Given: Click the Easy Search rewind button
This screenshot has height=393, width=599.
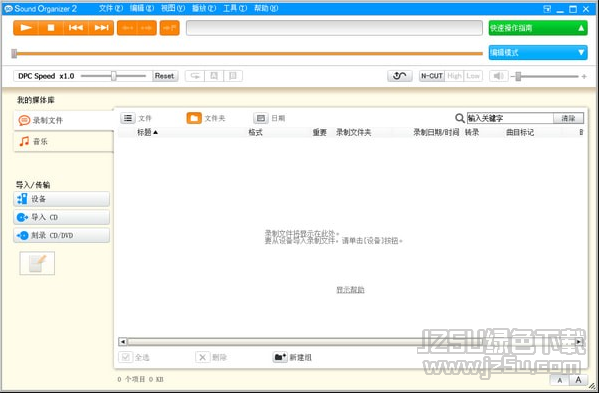Looking at the screenshot, I should point(127,28).
